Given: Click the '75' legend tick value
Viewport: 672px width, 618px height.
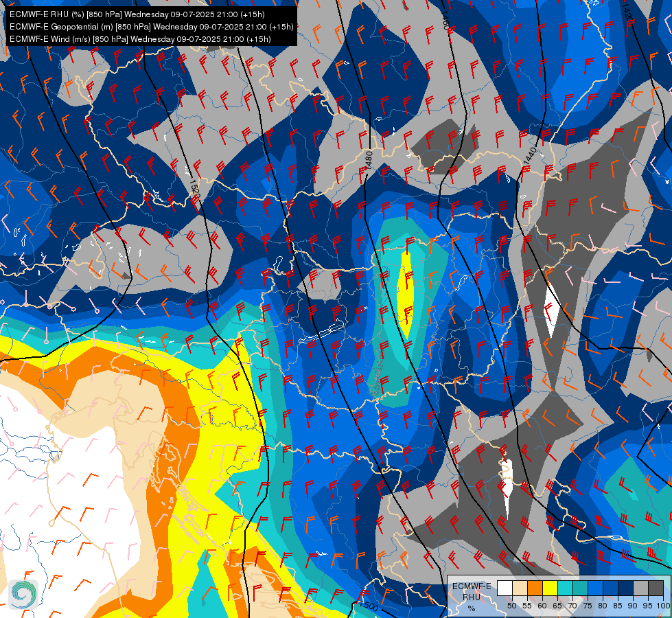Looking at the screenshot, I should tap(588, 606).
